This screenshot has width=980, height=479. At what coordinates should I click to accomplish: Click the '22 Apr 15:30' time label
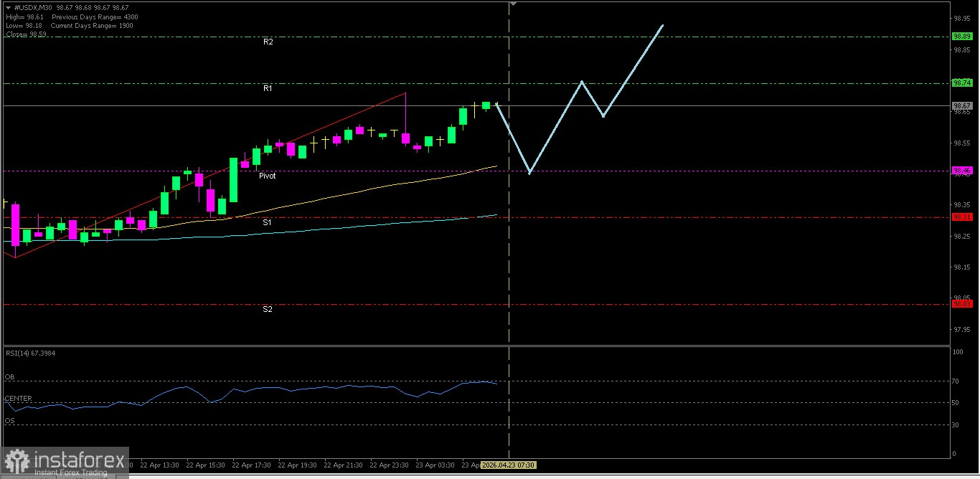[x=207, y=465]
